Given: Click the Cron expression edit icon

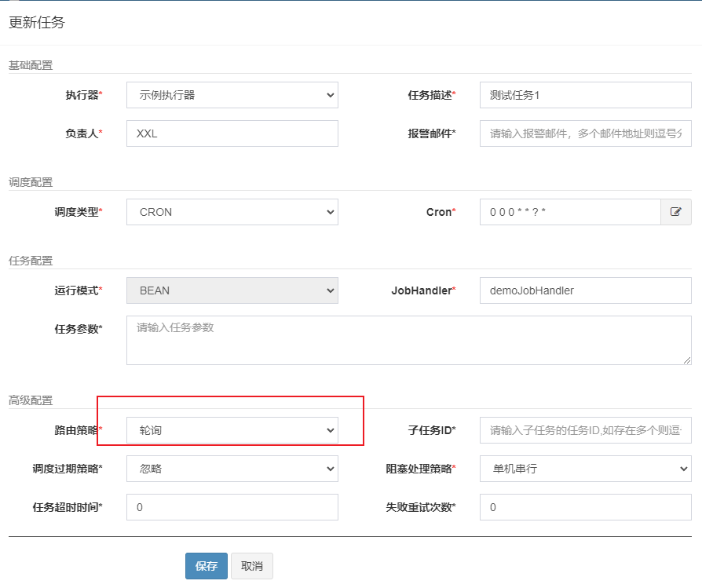Looking at the screenshot, I should [x=675, y=212].
